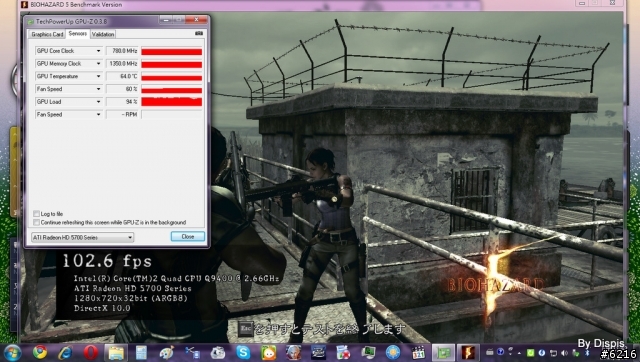
Task: Open the Calculator taskbar icon
Action: tap(141, 353)
